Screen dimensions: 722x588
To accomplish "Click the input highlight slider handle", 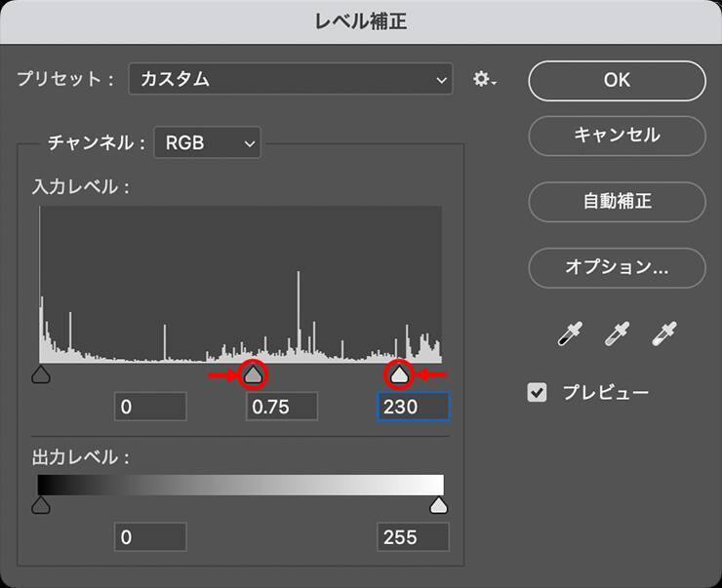I will click(399, 374).
